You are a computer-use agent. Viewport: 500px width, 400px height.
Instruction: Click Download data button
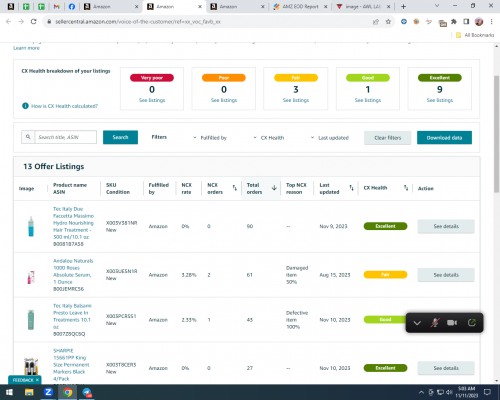444,138
